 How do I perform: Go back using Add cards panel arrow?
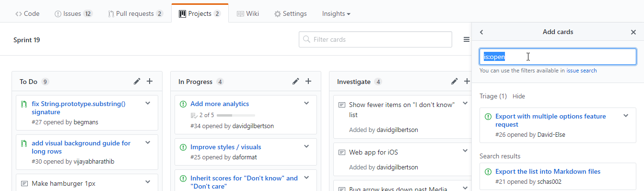(x=481, y=32)
